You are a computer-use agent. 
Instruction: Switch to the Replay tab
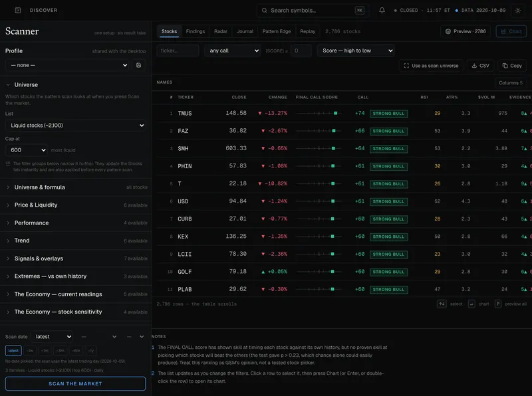308,31
